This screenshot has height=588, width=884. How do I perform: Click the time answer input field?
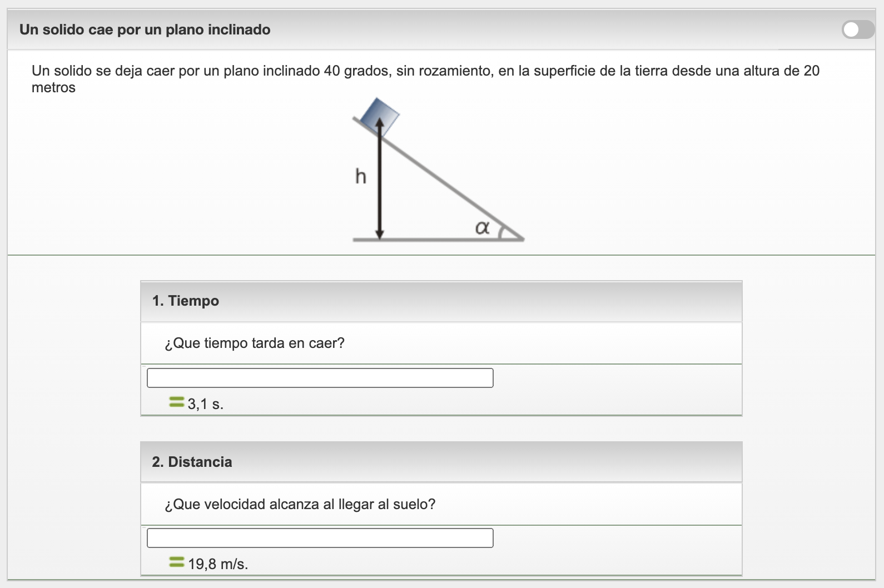tap(320, 378)
